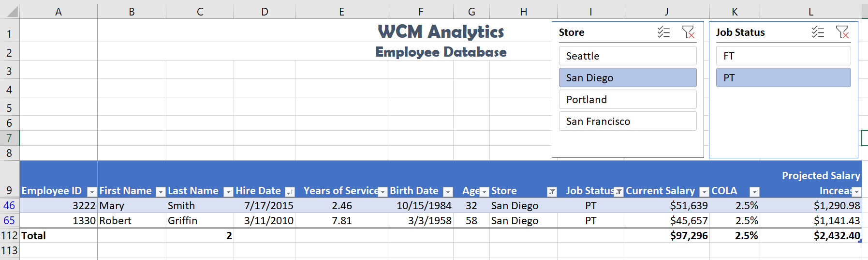Open Current Salary filter dropdown
The width and height of the screenshot is (868, 260).
point(704,192)
